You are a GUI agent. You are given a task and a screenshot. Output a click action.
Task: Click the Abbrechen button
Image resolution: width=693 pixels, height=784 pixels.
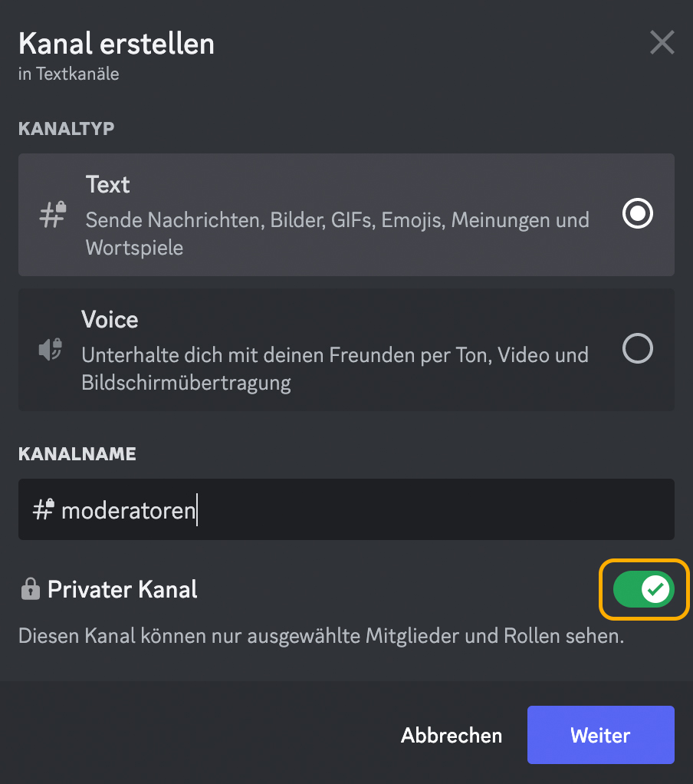(451, 735)
